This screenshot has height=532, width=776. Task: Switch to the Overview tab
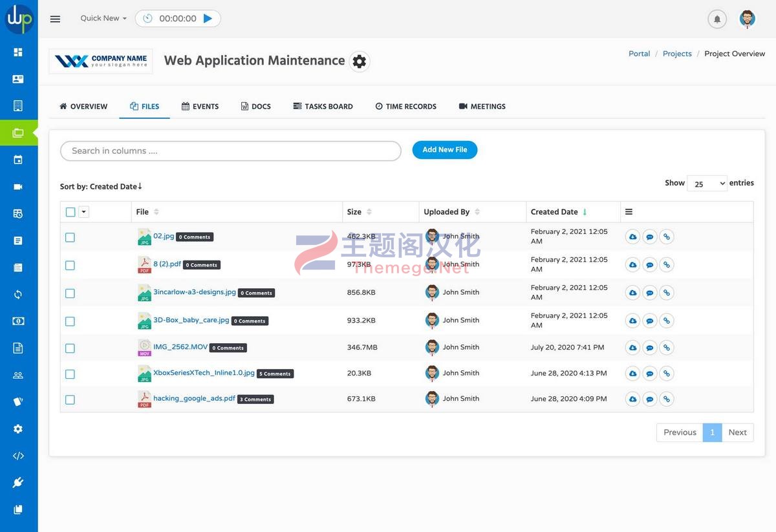[x=83, y=106]
